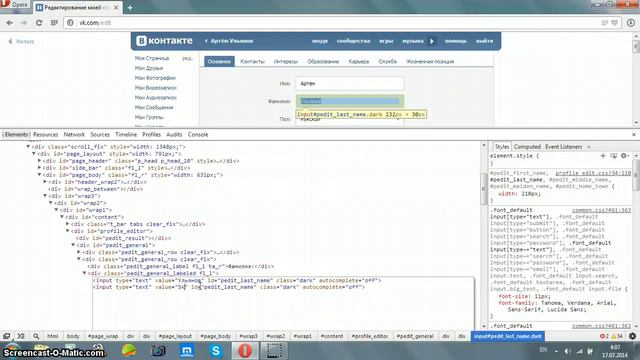Screen dimensions: 640x360
Task: Click the first name input field
Action: pos(350,83)
